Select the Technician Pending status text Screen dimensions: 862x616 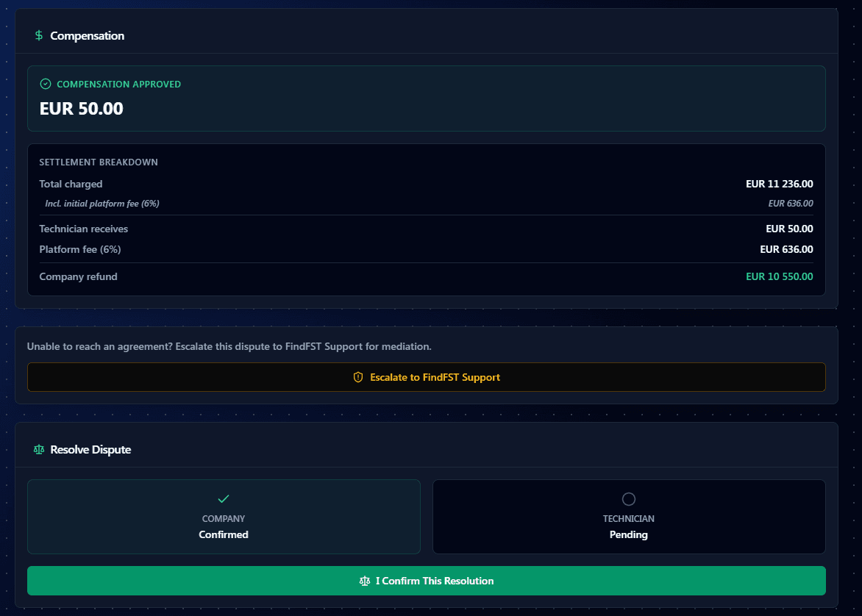click(628, 534)
